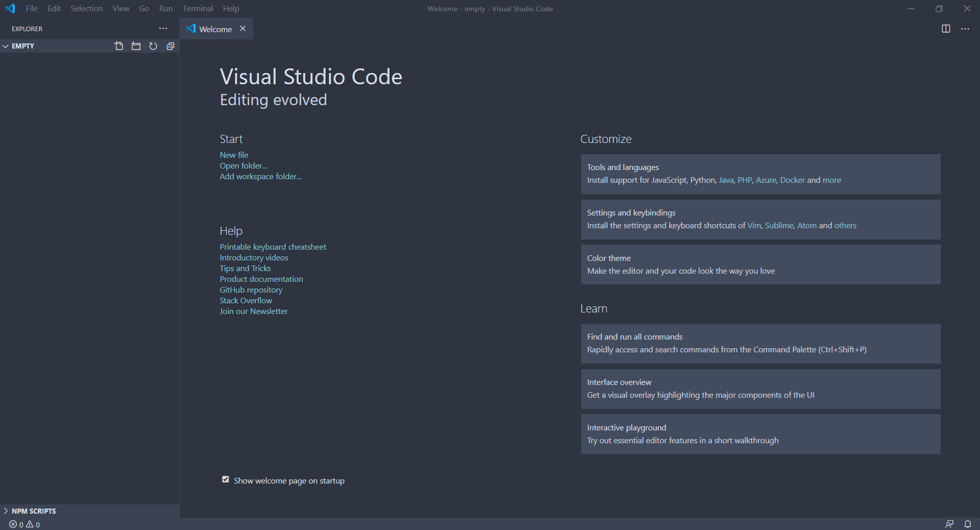The image size is (980, 530).
Task: Click the Open folder... link
Action: pos(244,165)
